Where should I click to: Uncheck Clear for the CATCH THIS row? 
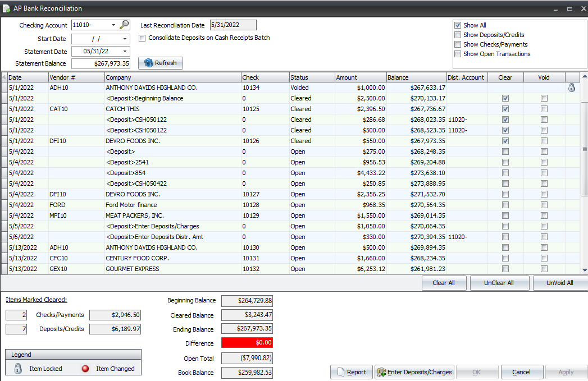[505, 109]
